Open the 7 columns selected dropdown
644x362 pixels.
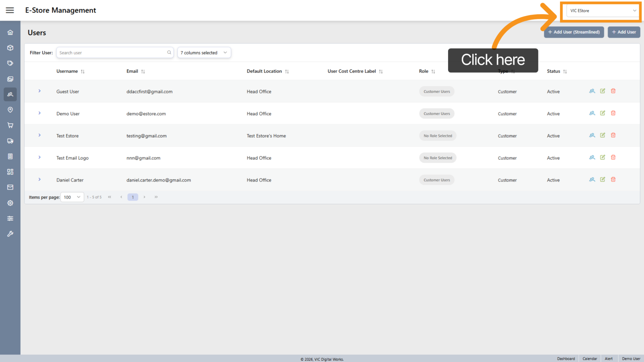(204, 52)
